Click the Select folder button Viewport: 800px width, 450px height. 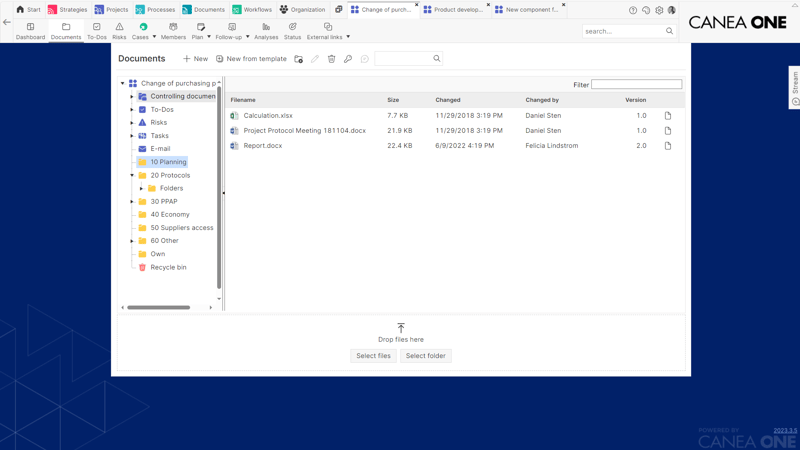pyautogui.click(x=426, y=356)
